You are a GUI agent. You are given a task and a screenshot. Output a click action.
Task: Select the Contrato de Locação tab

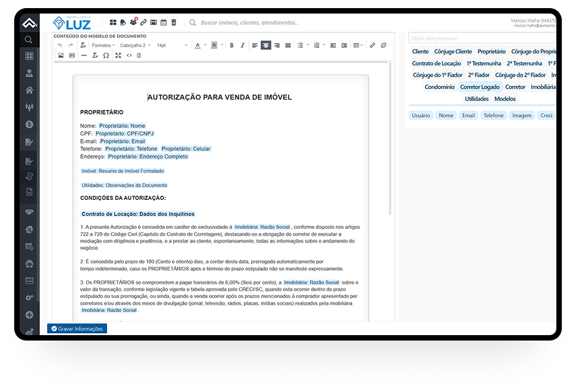point(437,63)
